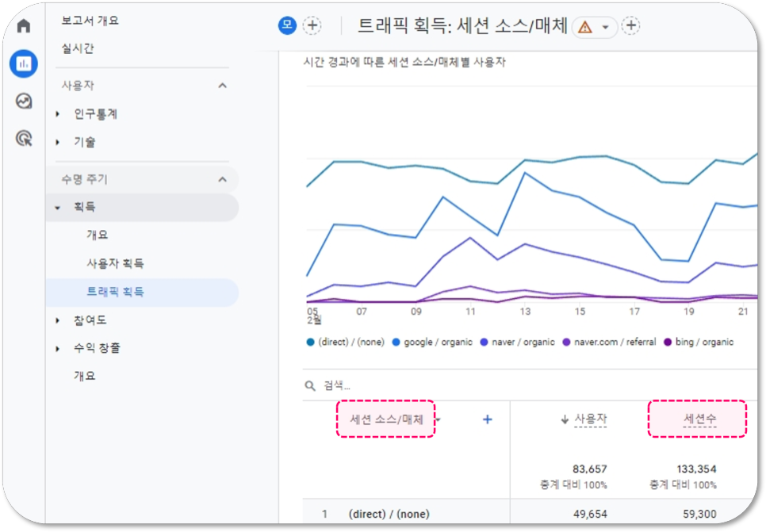Select 트래픽 획득 report
The width and height of the screenshot is (766, 532).
coord(142,292)
